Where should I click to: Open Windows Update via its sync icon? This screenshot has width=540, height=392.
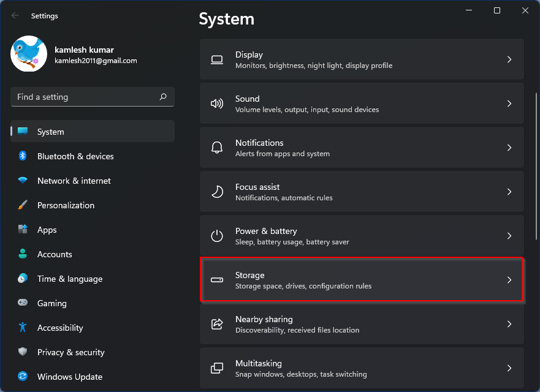23,377
